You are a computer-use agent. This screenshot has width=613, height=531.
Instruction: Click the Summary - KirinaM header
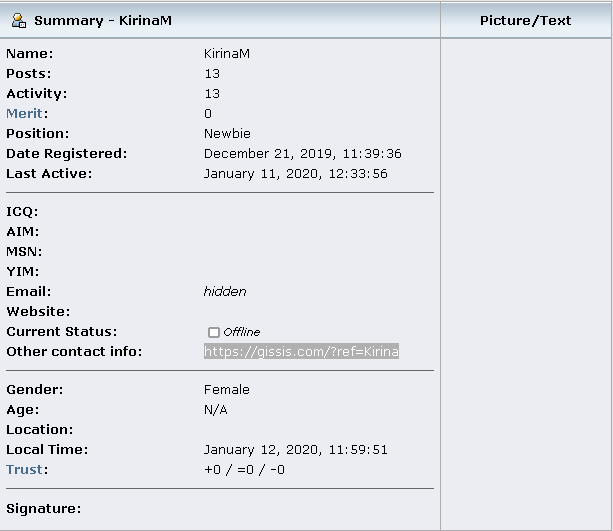103,20
